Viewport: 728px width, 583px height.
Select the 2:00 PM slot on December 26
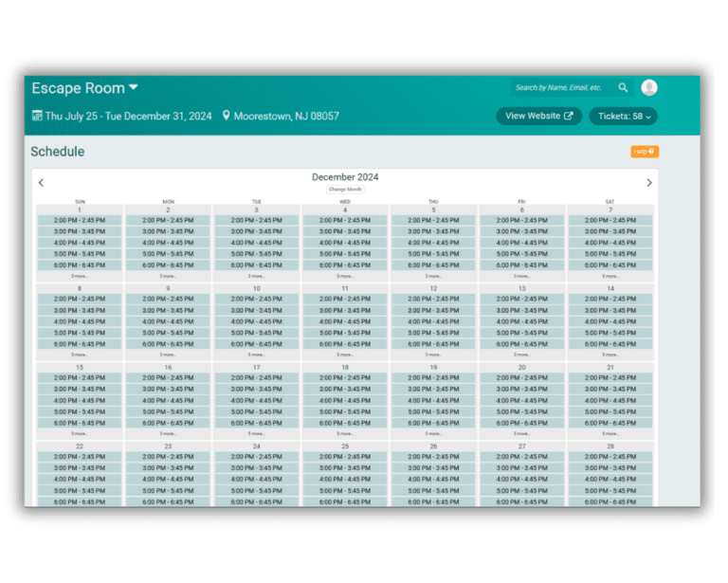pyautogui.click(x=433, y=456)
